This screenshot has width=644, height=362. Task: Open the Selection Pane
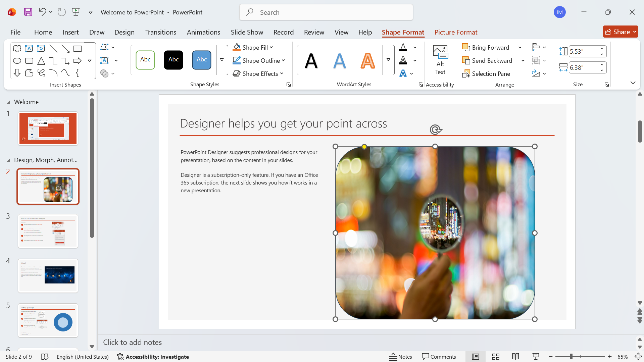(x=486, y=73)
